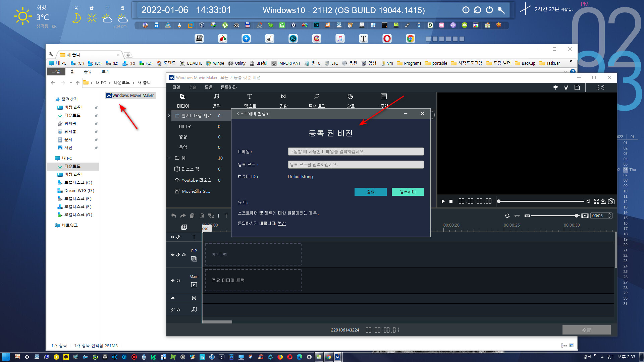Select Windows Movie Maker file in Explorer

click(130, 96)
